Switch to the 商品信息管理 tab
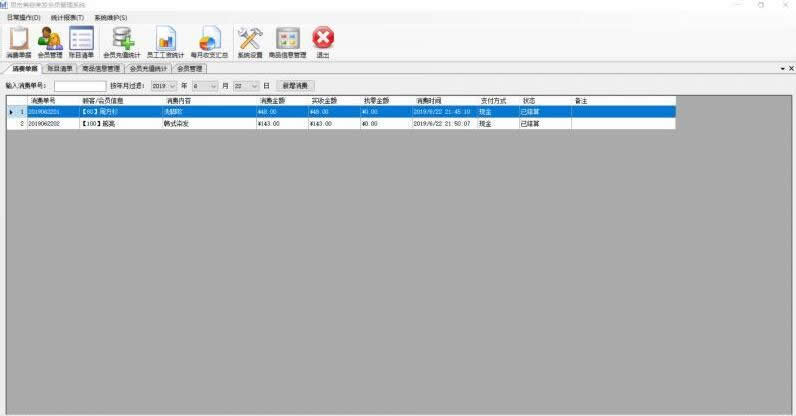796x416 pixels. [x=101, y=69]
